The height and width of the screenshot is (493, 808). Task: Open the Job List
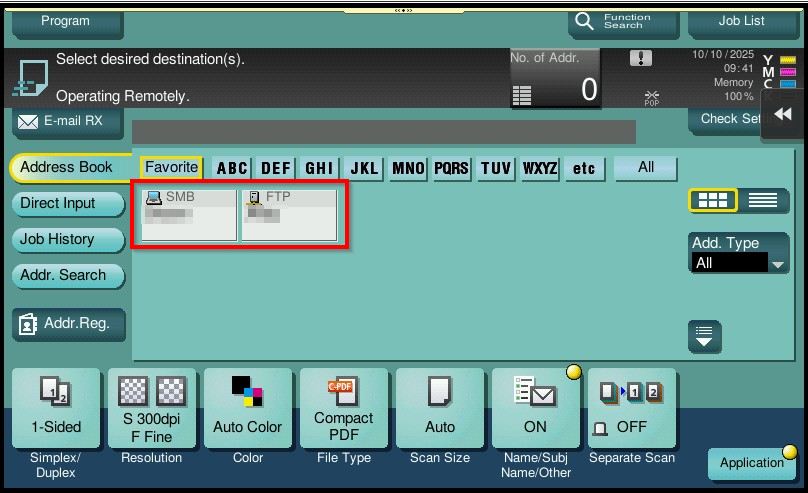click(x=741, y=21)
